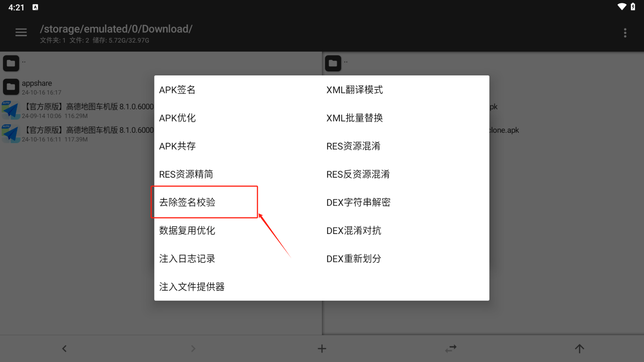Open the three-dot overflow menu
The width and height of the screenshot is (644, 362).
(x=625, y=33)
